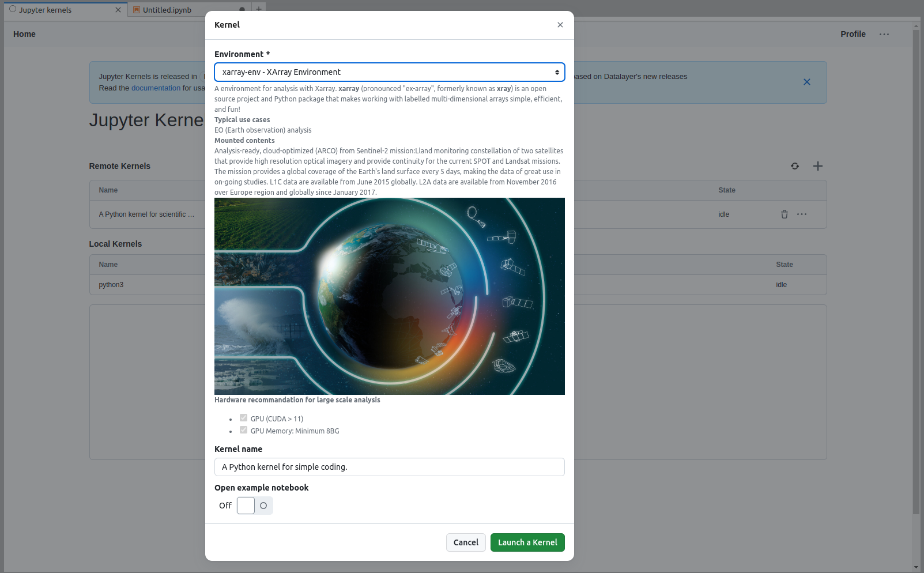This screenshot has height=573, width=924.
Task: Switch to the Untitled.ipynb tab
Action: point(167,10)
